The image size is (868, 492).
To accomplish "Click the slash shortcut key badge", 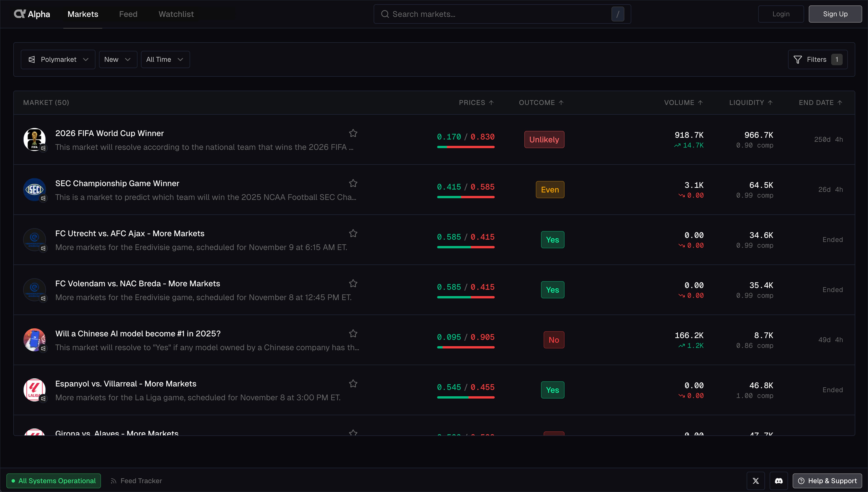I will [617, 14].
